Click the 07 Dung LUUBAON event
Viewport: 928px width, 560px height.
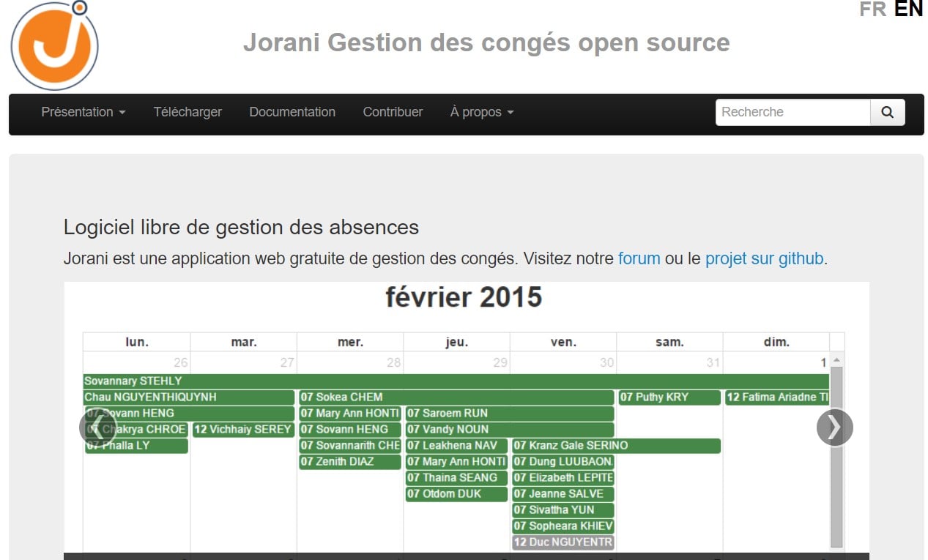coord(563,462)
